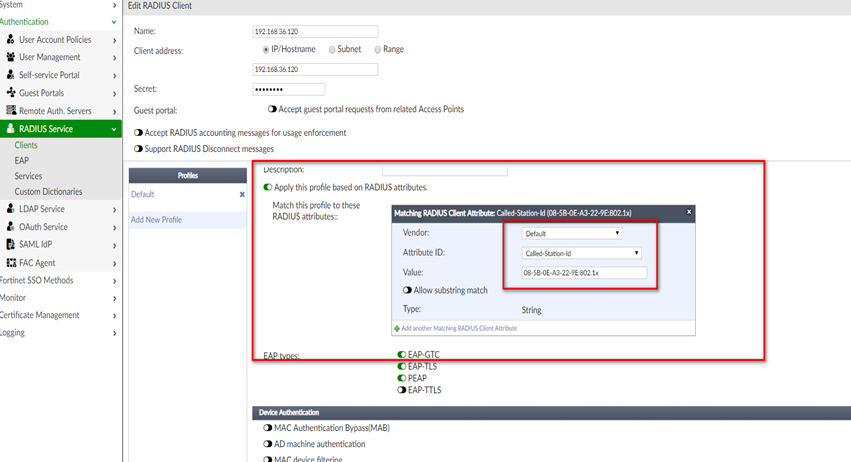Enable Allow substring match toggle
Image resolution: width=851 pixels, height=462 pixels.
point(408,290)
